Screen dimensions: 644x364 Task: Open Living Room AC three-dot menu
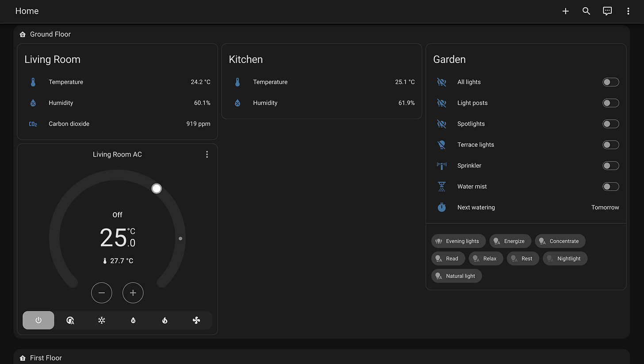(207, 154)
